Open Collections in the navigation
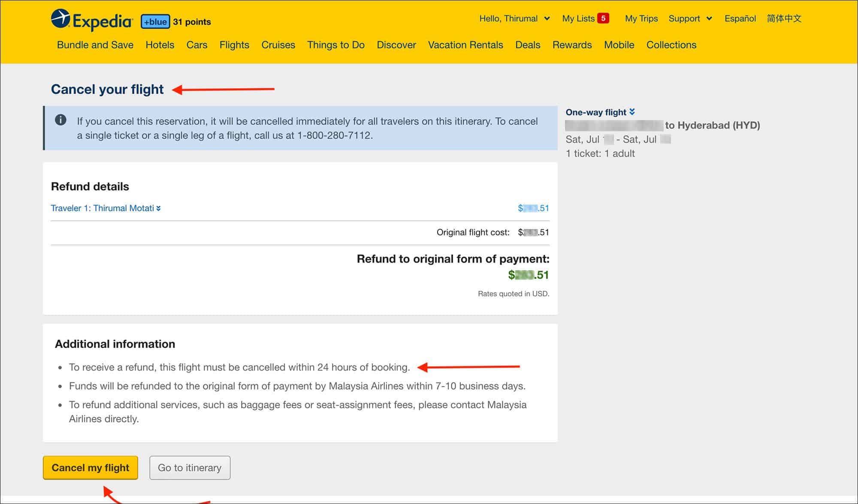Screen dimensions: 858x504 [671, 45]
